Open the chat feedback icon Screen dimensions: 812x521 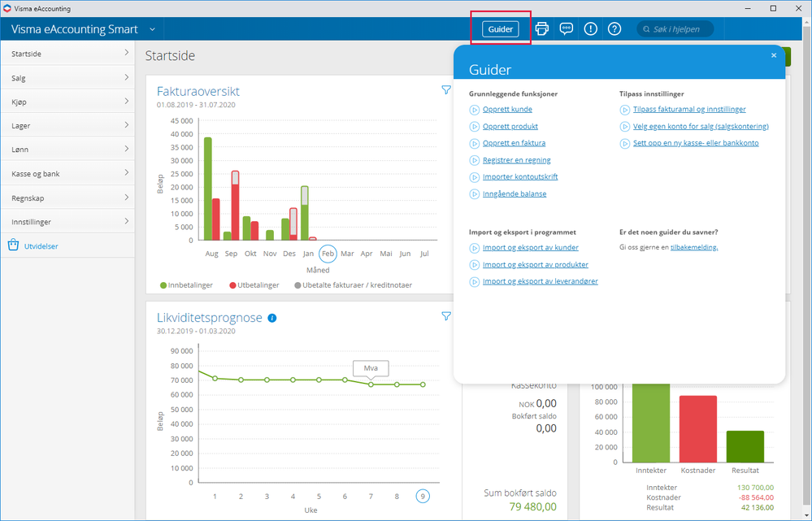click(x=567, y=29)
